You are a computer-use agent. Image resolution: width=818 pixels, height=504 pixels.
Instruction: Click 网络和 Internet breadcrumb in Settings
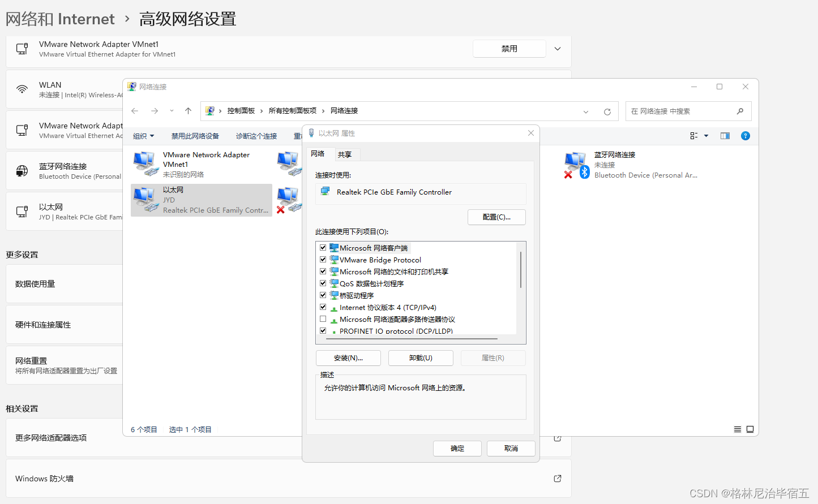tap(60, 19)
